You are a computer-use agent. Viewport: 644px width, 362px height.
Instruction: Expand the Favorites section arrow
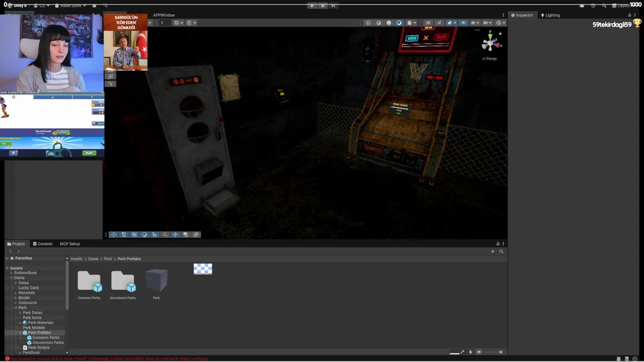tap(7, 258)
